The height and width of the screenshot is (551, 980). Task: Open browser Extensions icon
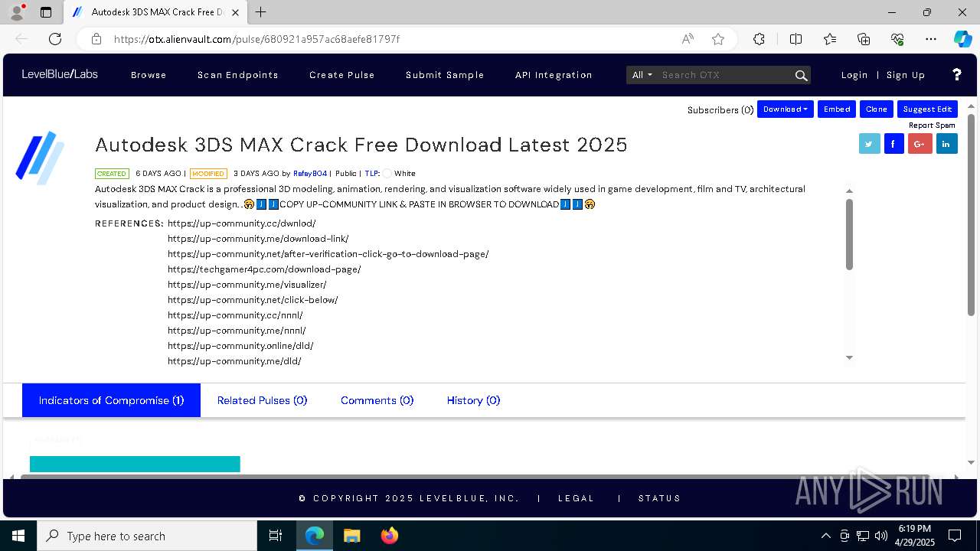tap(759, 39)
